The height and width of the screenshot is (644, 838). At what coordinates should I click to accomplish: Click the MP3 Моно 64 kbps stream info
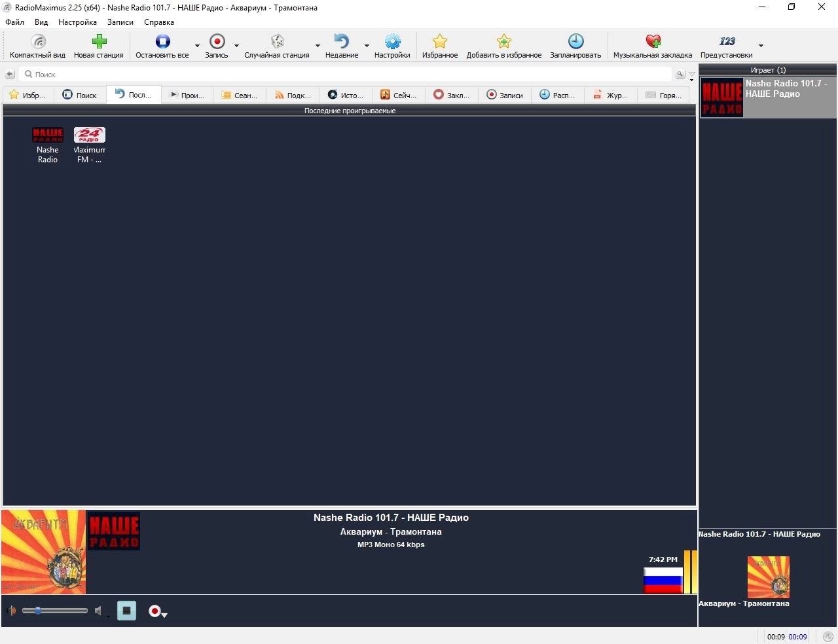[x=391, y=545]
